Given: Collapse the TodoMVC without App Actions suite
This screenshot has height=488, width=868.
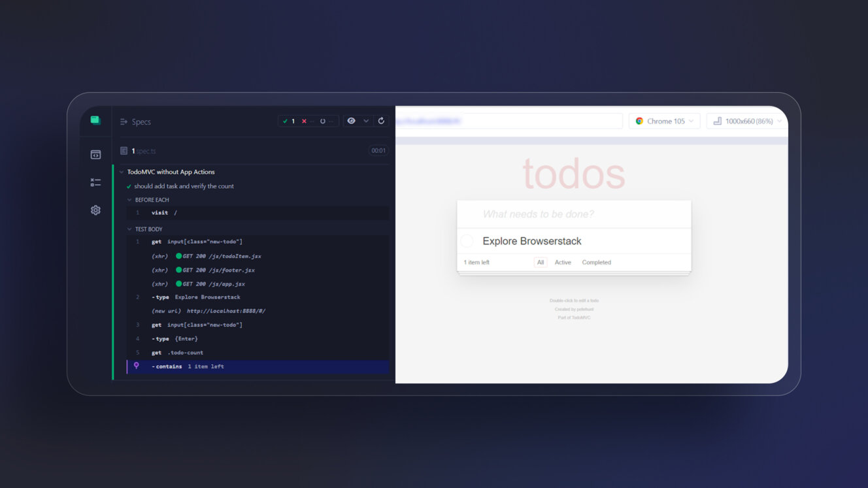Looking at the screenshot, I should (122, 172).
